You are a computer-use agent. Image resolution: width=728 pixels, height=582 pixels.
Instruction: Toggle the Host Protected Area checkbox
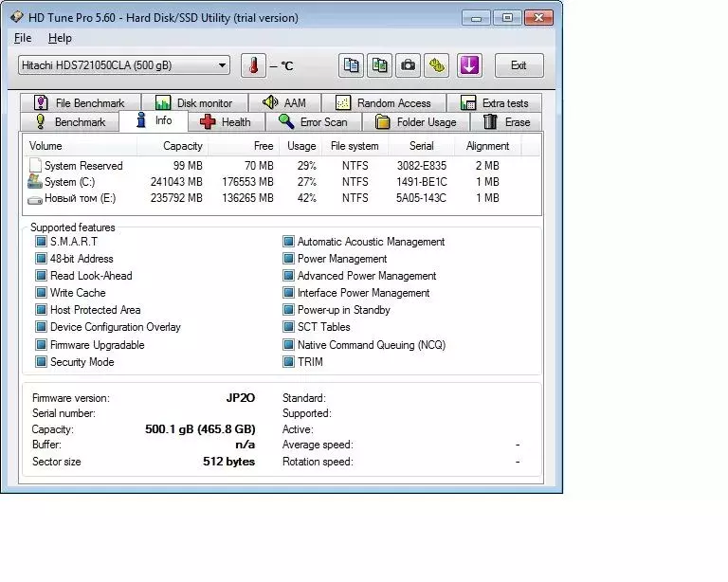click(42, 310)
